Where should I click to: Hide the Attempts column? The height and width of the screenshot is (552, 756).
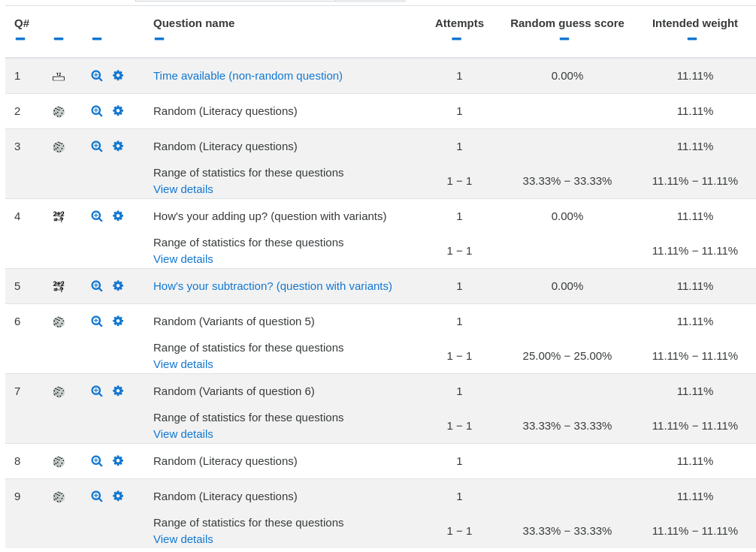[x=456, y=39]
